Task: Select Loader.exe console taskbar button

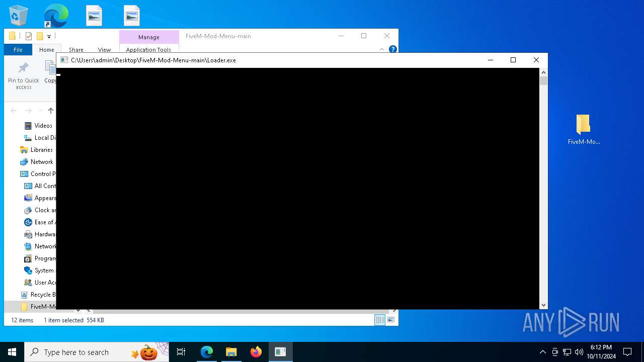Action: pyautogui.click(x=280, y=352)
